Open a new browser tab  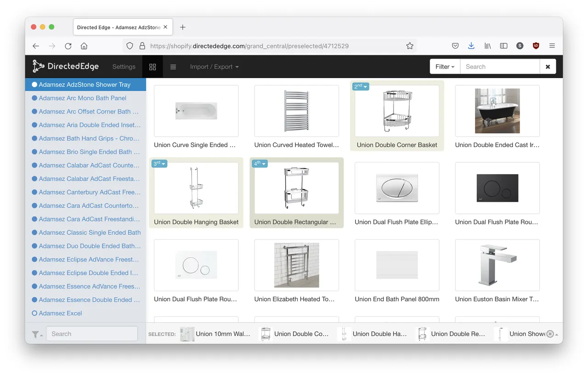182,27
